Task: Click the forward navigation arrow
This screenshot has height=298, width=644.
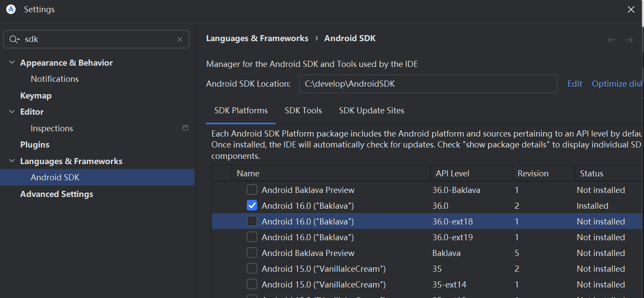Action: click(629, 40)
